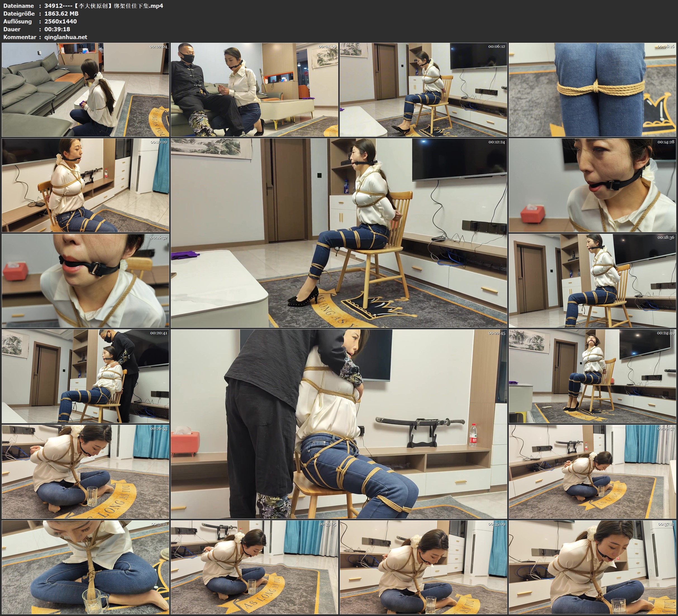The width and height of the screenshot is (678, 616).
Task: Select the large frame at 00:22:45
Action: pos(339,424)
